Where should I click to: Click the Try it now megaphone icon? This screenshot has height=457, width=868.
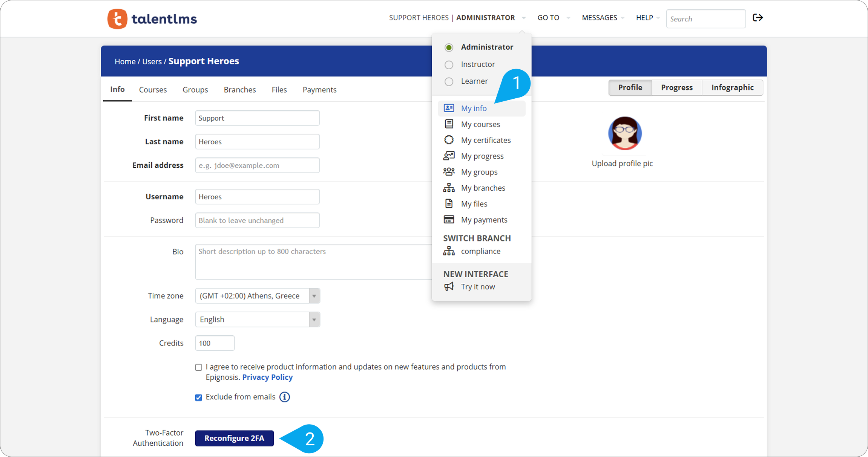tap(449, 287)
